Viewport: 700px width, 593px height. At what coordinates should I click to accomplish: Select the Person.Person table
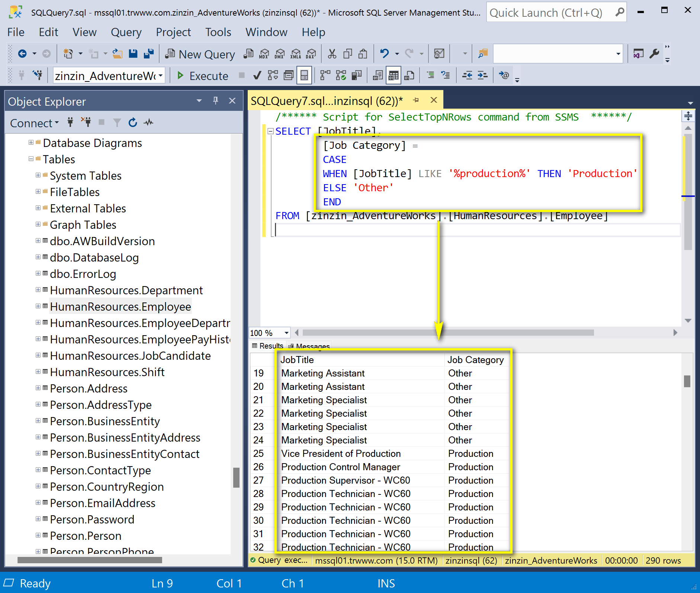[x=86, y=536]
